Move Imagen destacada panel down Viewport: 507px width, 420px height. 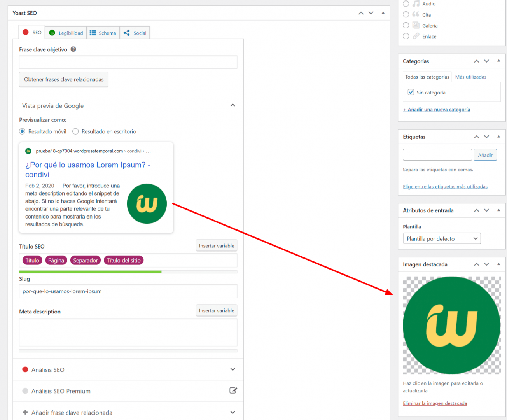click(486, 264)
